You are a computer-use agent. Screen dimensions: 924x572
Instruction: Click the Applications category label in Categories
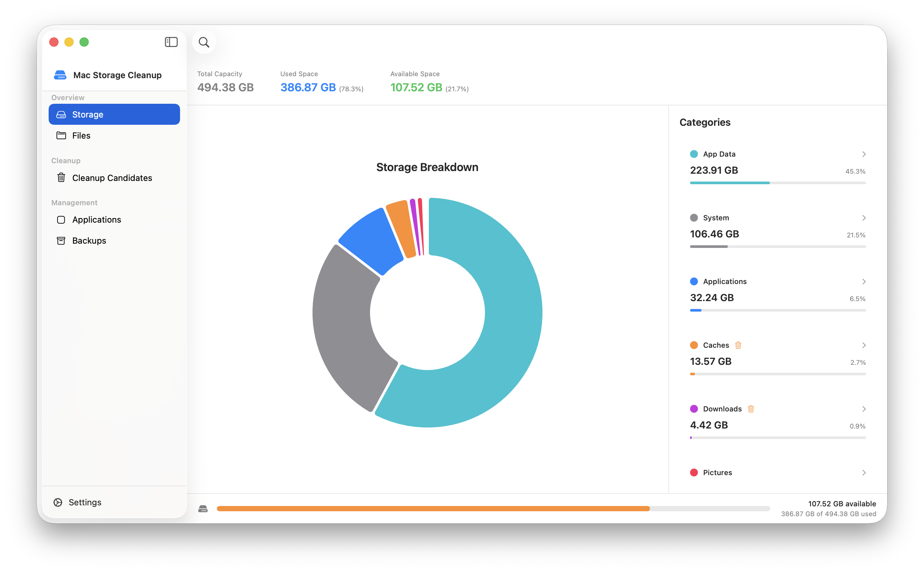pos(725,281)
